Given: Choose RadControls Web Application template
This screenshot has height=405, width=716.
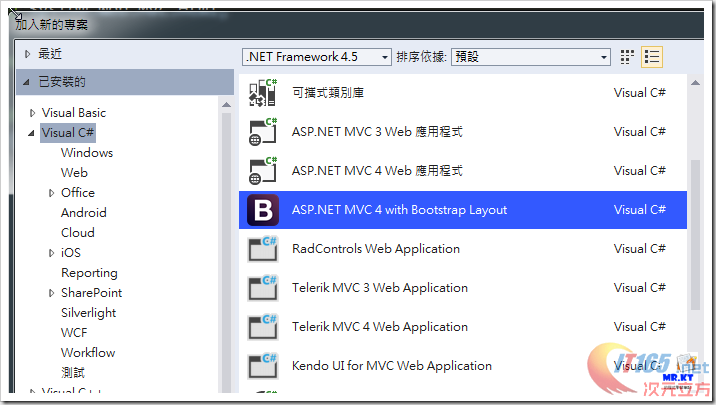Looking at the screenshot, I should click(463, 249).
